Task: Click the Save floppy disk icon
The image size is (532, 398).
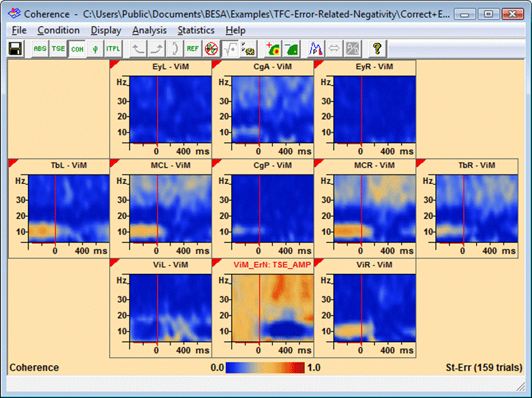Action: click(x=15, y=49)
